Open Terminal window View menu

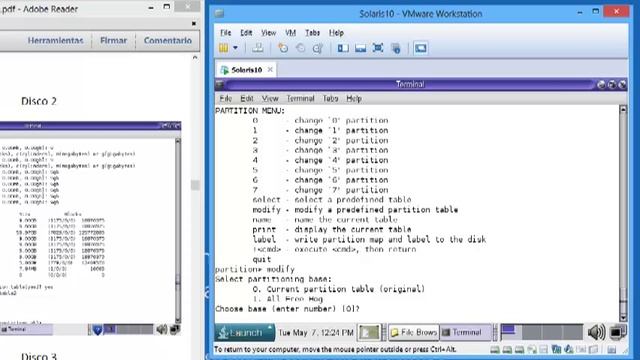click(x=270, y=98)
